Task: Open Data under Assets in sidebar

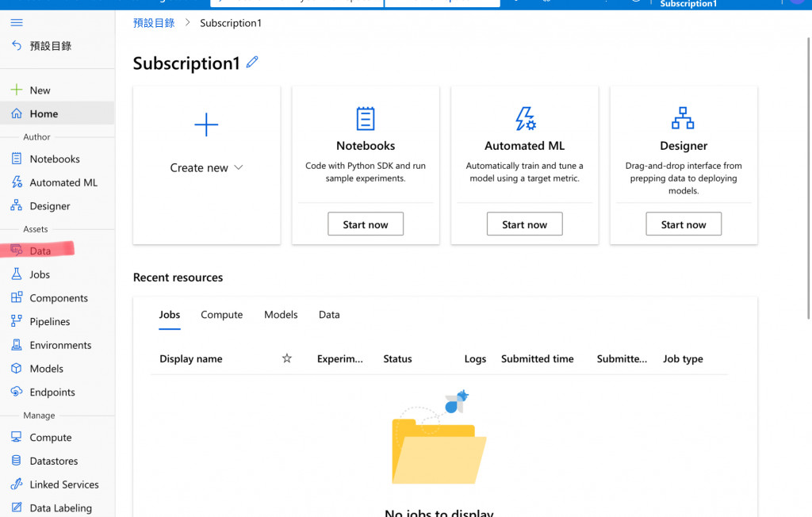Action: tap(40, 251)
